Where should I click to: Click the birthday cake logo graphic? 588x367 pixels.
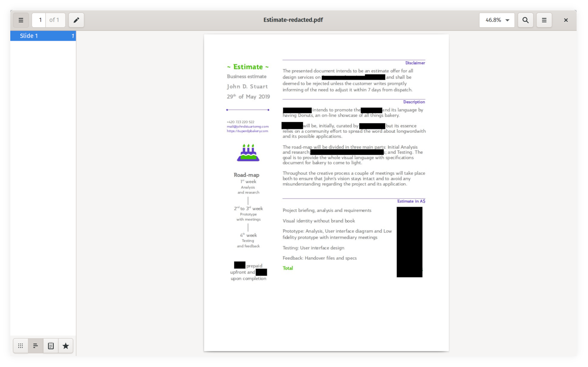248,153
